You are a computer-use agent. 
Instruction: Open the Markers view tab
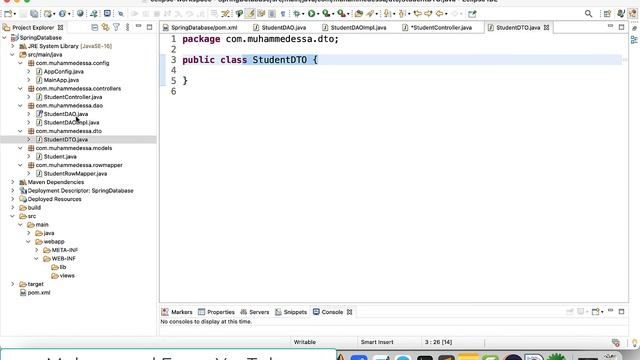[x=177, y=312]
